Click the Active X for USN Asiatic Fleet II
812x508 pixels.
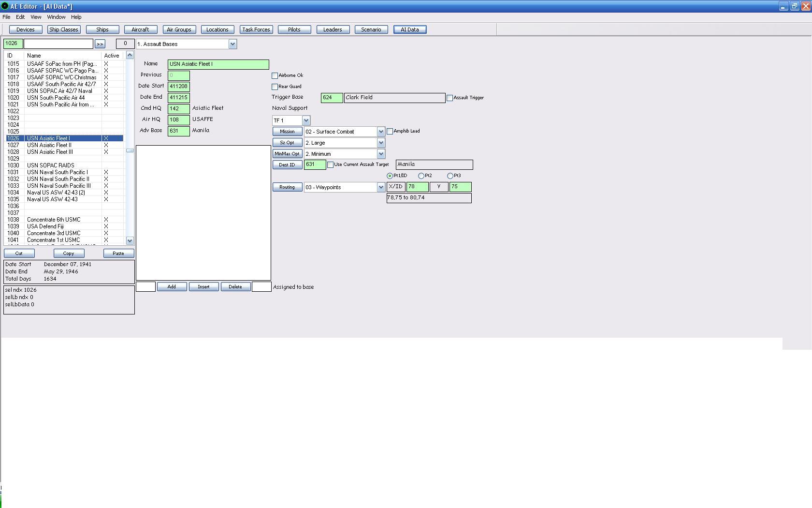click(106, 145)
